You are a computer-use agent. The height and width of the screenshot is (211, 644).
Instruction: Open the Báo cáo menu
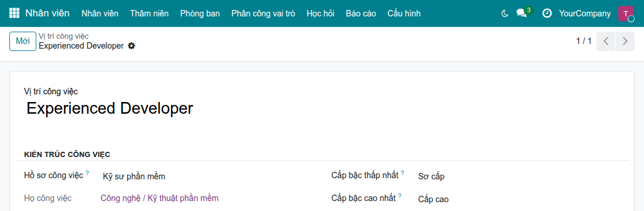point(361,13)
